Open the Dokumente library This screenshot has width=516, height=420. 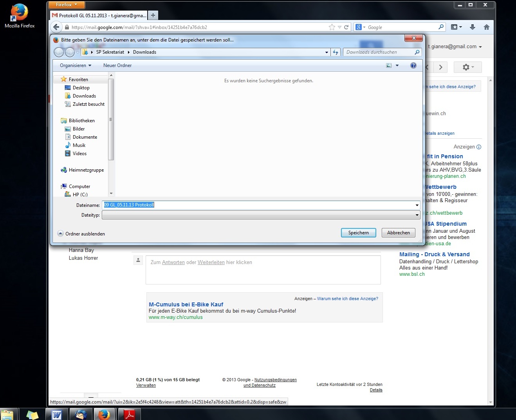tap(85, 137)
